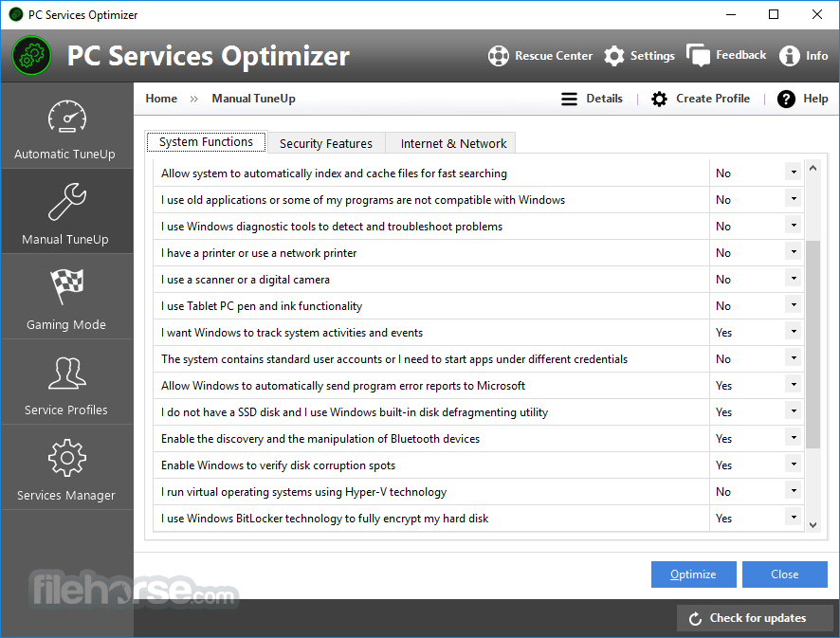This screenshot has width=840, height=638.
Task: Click the Info circle icon
Action: [x=789, y=56]
